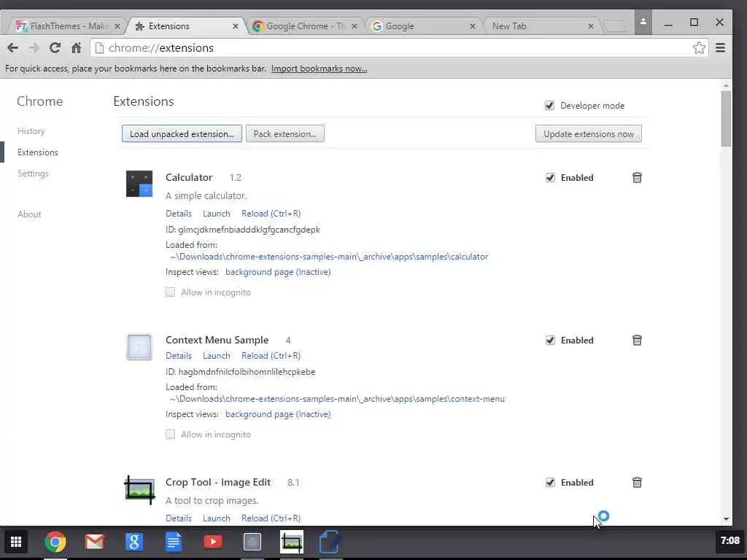Open Details for Context Menu Sample

coord(179,356)
